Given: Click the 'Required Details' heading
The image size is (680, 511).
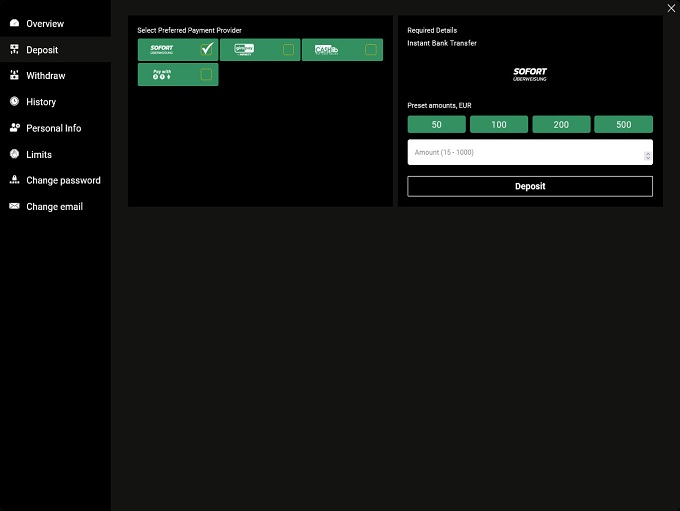Looking at the screenshot, I should coord(432,30).
